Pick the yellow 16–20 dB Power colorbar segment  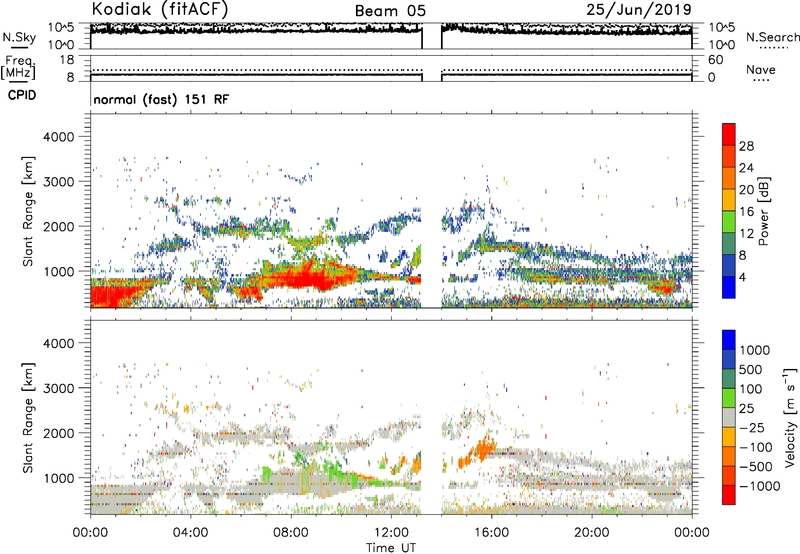(x=729, y=200)
